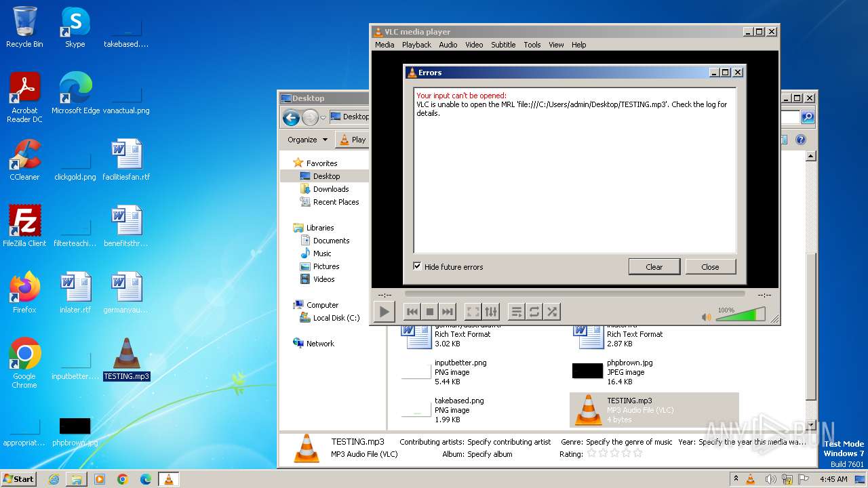Toggle VLC random shuffle
This screenshot has height=488, width=868.
552,312
